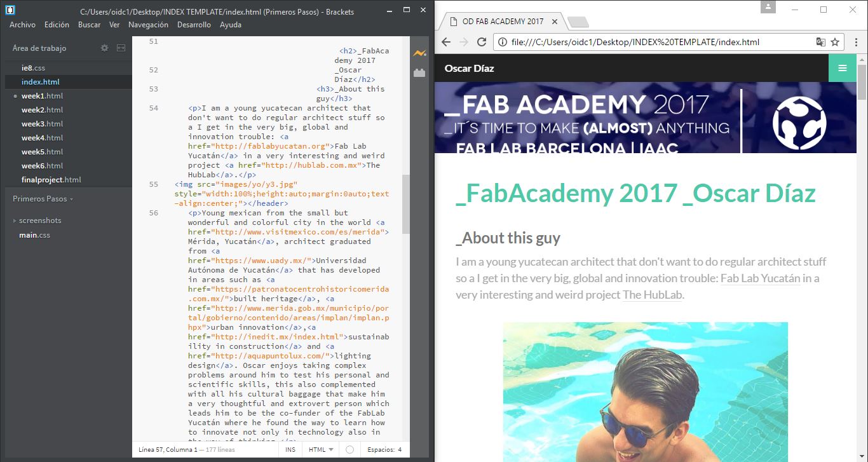Screen dimensions: 868x462
Task: Click line number 56 in gutter
Action: pos(154,213)
